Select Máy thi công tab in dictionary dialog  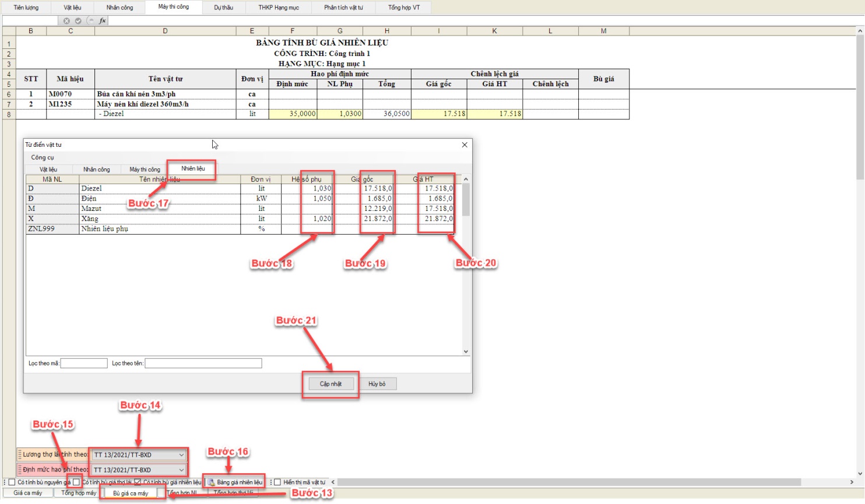145,170
